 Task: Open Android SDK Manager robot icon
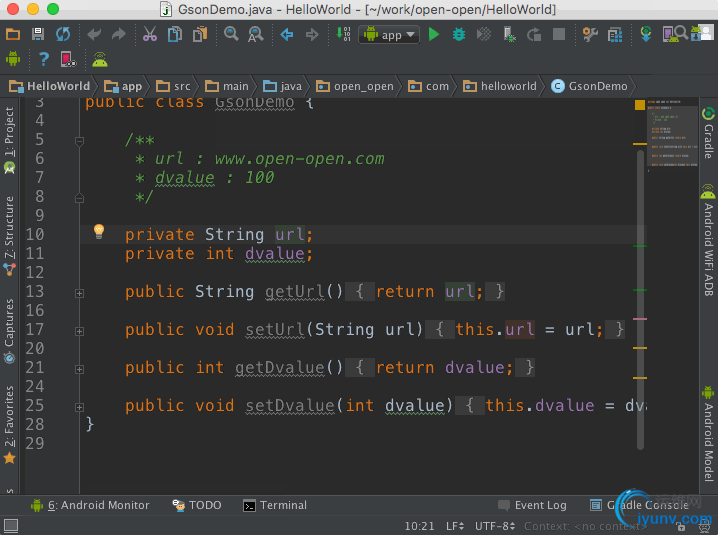696,33
